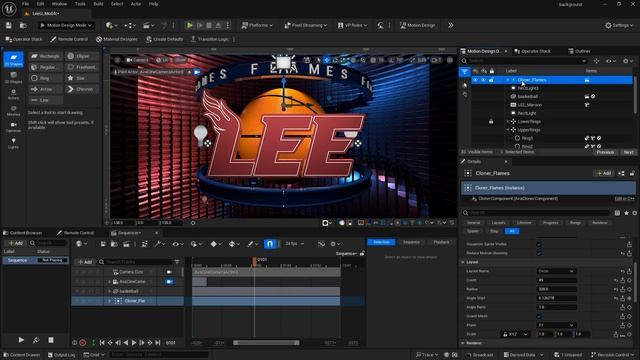
Task: Click Play in the sequence list panel
Action: coord(21,340)
